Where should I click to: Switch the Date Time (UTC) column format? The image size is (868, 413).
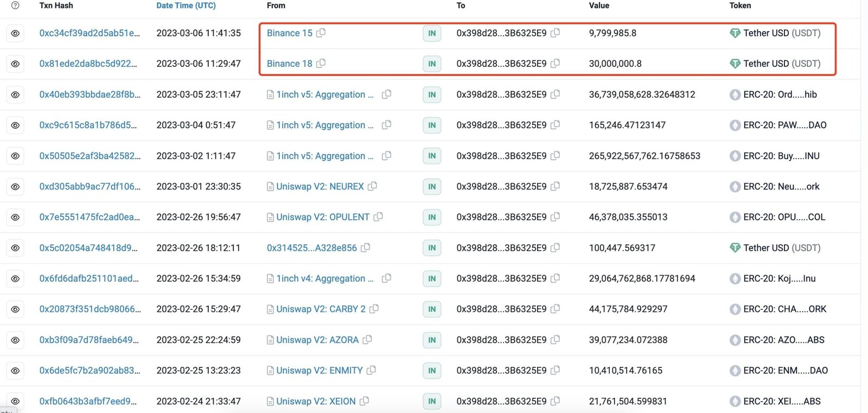[186, 5]
